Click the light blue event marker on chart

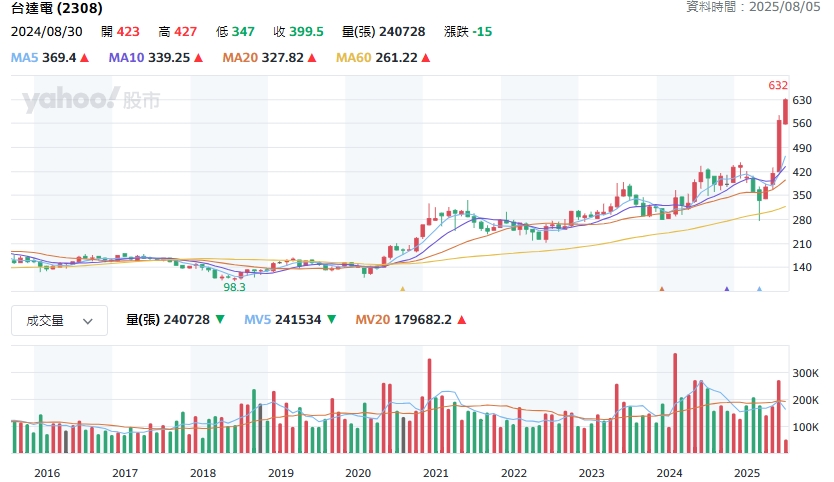tap(759, 290)
